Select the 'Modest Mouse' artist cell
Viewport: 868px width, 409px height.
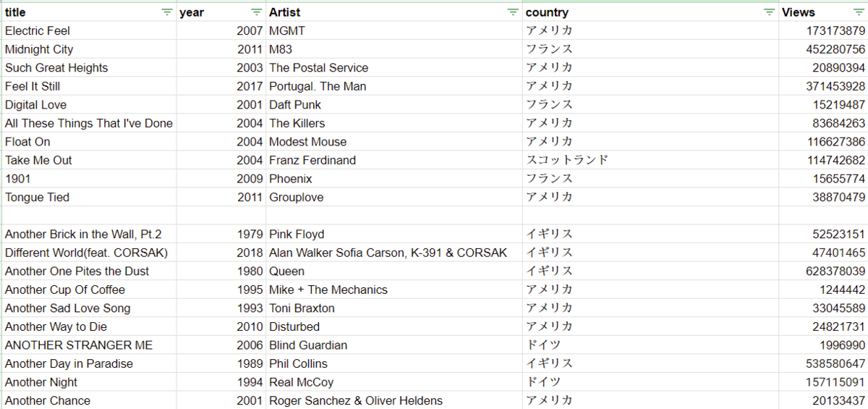pyautogui.click(x=394, y=142)
